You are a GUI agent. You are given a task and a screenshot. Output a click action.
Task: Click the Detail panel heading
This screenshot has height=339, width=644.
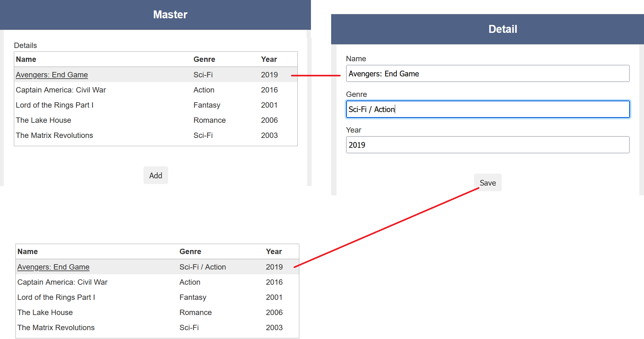click(x=503, y=29)
